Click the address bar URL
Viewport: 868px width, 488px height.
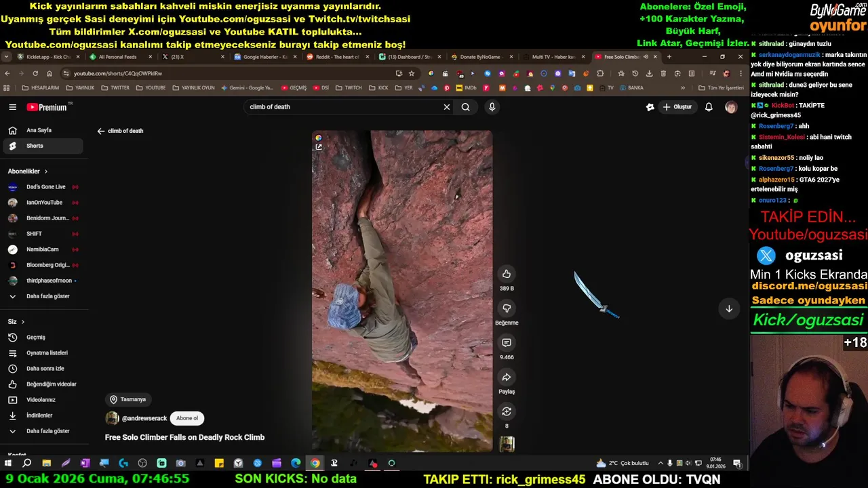click(118, 73)
